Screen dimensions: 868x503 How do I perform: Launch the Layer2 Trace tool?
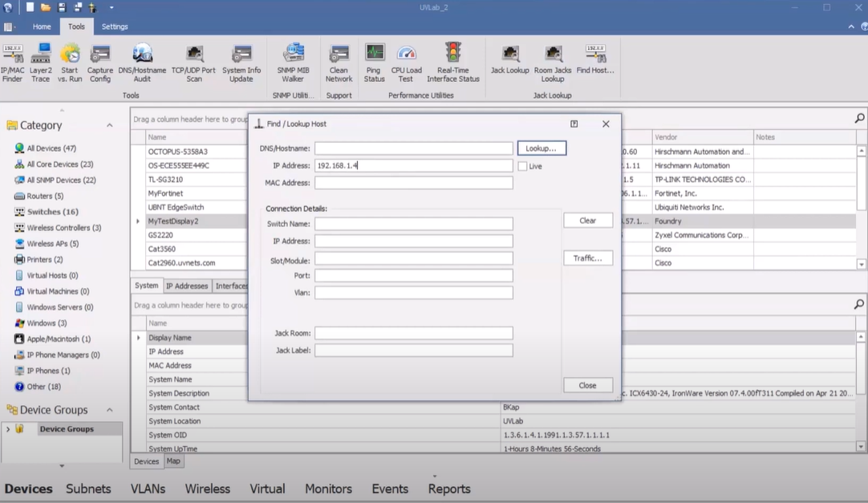click(40, 63)
